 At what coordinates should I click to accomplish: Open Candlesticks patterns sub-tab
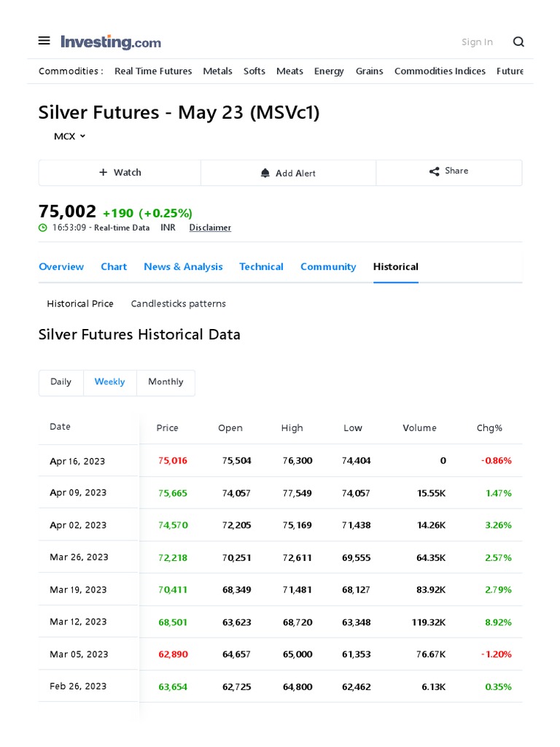[178, 304]
